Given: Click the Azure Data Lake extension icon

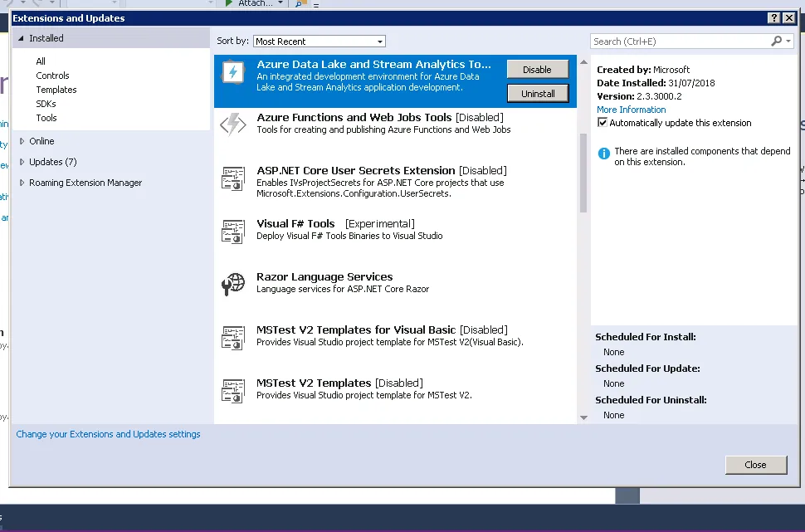Looking at the screenshot, I should pyautogui.click(x=233, y=72).
